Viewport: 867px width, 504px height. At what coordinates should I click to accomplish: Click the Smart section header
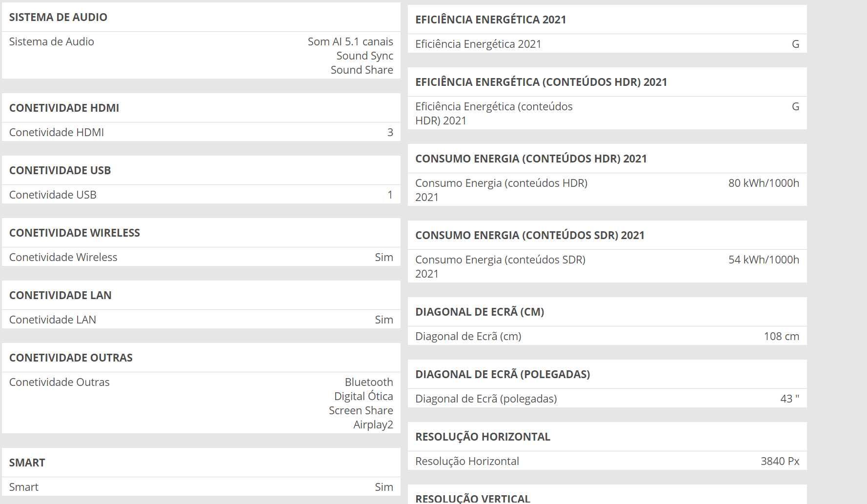coord(27,463)
